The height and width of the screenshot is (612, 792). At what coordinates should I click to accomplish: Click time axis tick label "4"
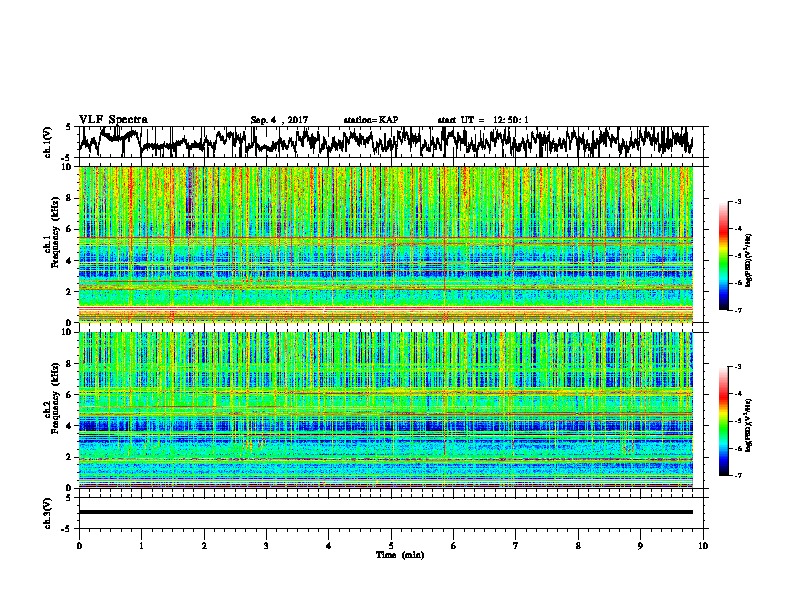pos(329,546)
